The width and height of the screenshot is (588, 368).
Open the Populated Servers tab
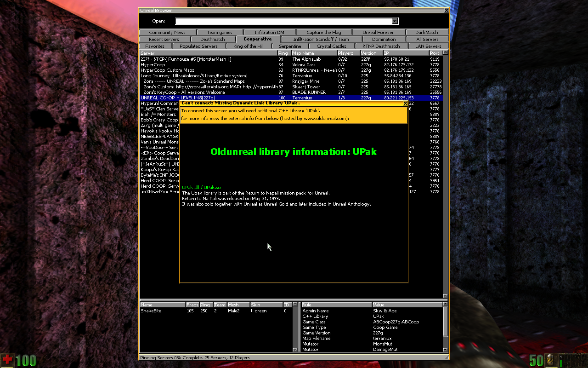coord(198,46)
